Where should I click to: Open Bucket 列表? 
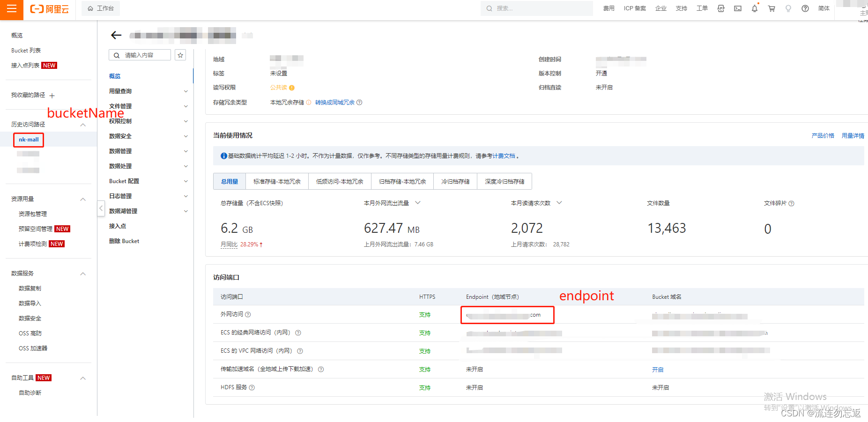pos(26,51)
